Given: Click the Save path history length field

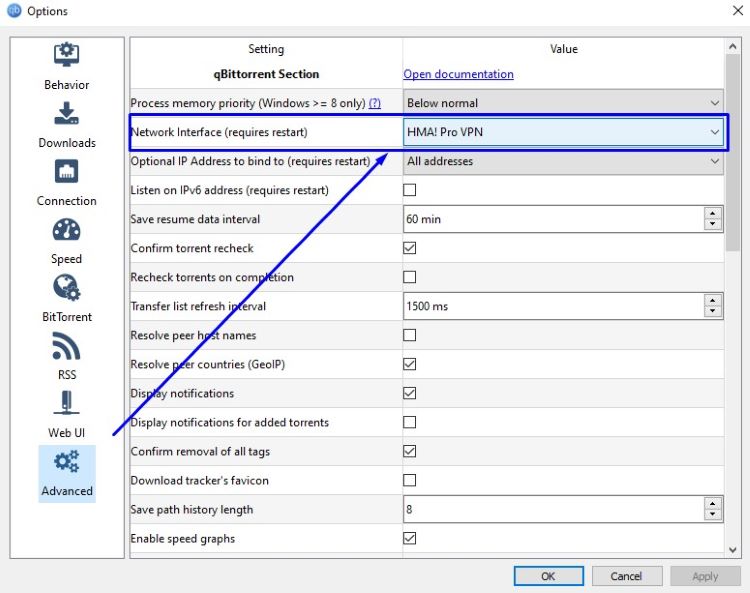Looking at the screenshot, I should (553, 509).
